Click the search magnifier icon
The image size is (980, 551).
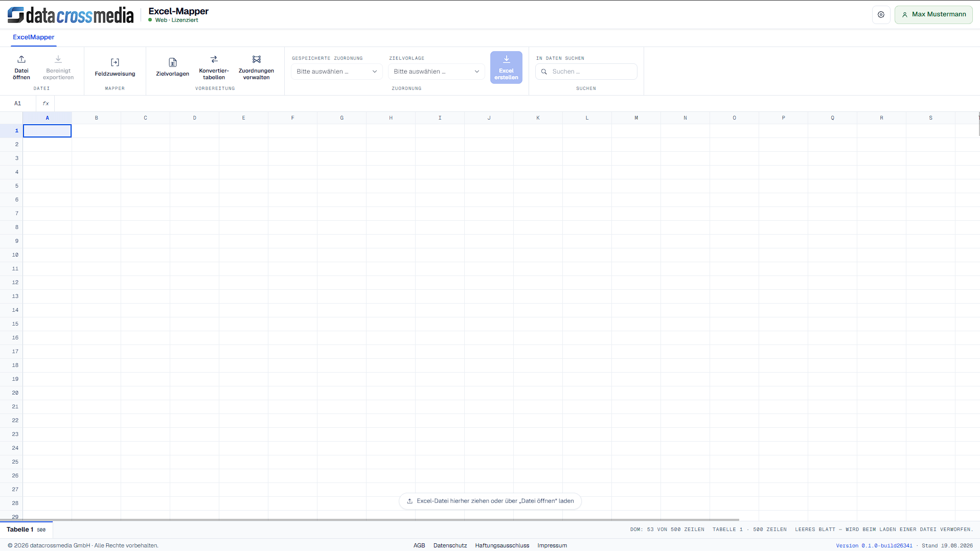(x=544, y=72)
